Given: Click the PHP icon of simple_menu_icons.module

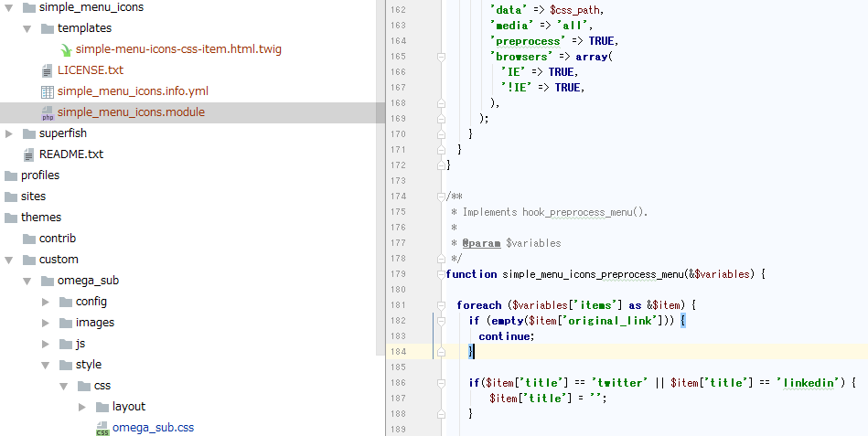Looking at the screenshot, I should tap(48, 113).
